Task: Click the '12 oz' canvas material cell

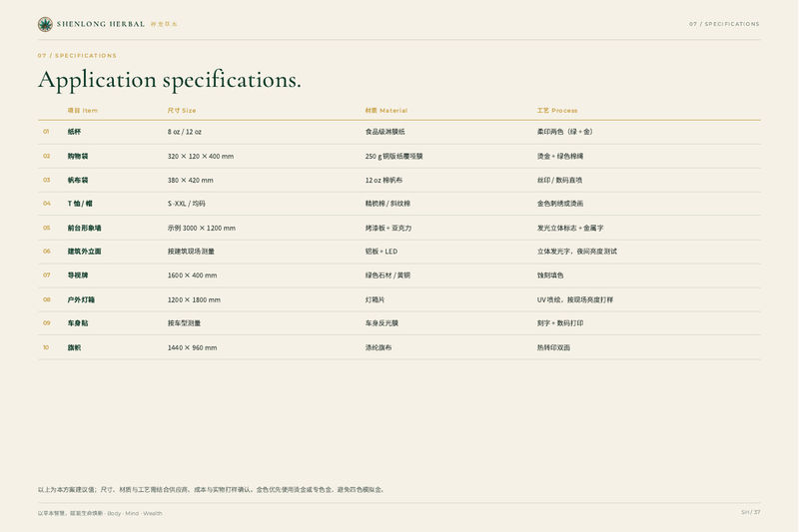Action: 384,181
